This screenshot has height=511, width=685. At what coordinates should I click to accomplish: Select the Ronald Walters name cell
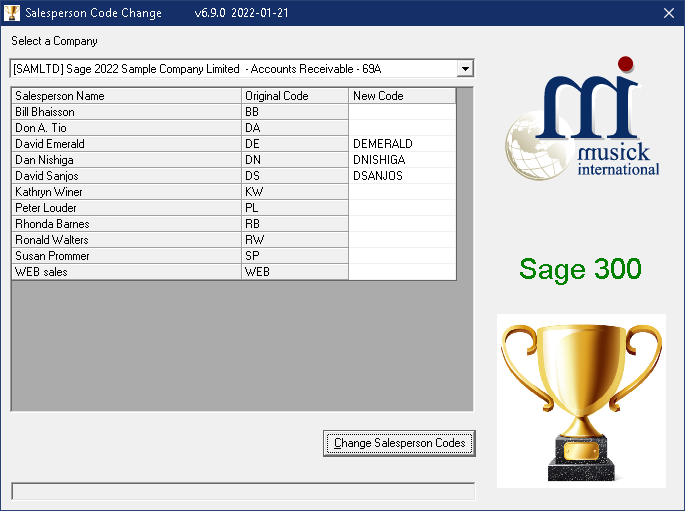click(127, 240)
